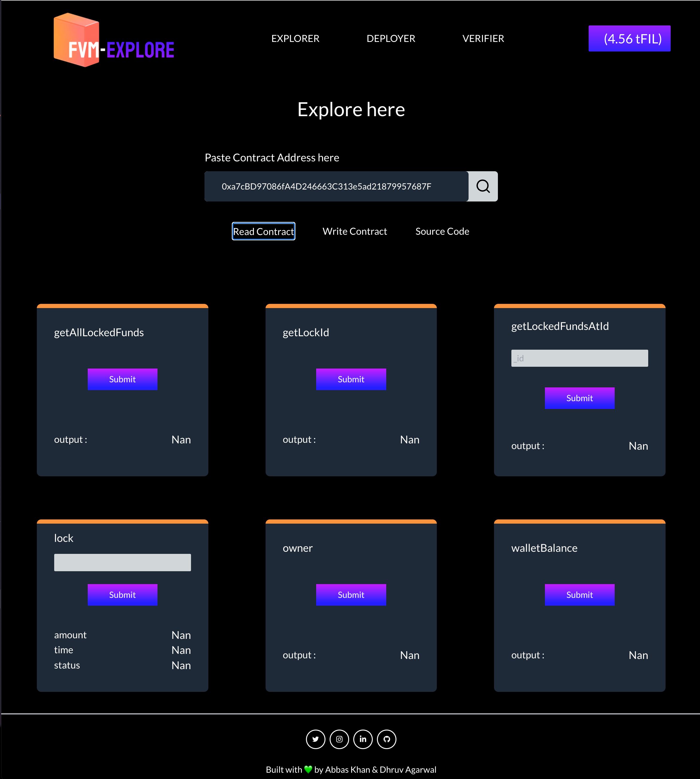This screenshot has width=700, height=779.
Task: Open Source Code tab
Action: pyautogui.click(x=442, y=231)
